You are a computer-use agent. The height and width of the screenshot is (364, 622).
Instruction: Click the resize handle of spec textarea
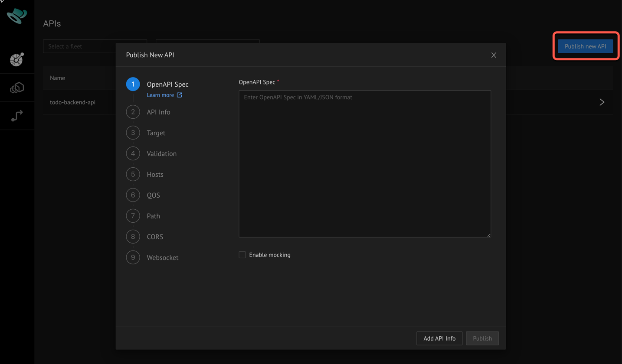(x=488, y=235)
